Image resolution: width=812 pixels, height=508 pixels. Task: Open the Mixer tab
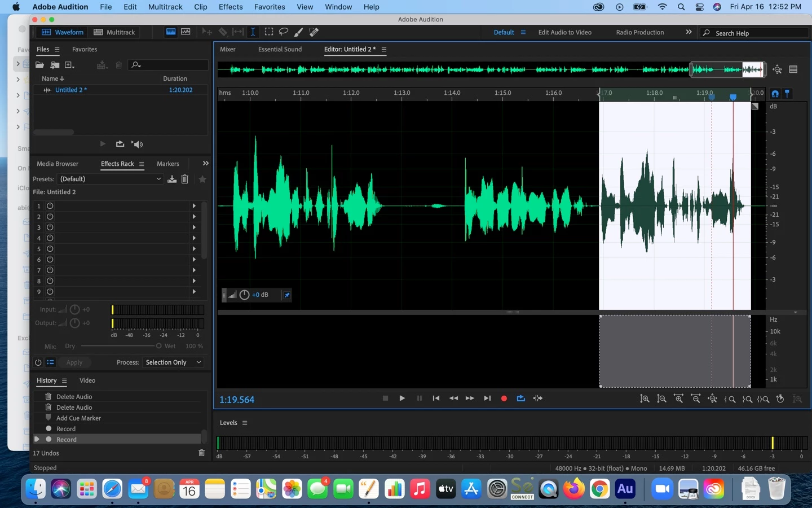pyautogui.click(x=228, y=49)
